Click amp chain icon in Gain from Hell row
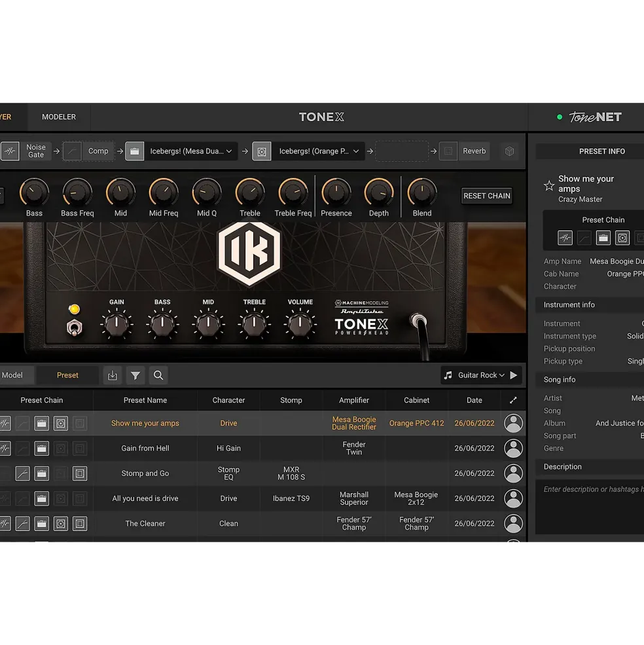Screen dimensions: 644x645 (x=41, y=449)
